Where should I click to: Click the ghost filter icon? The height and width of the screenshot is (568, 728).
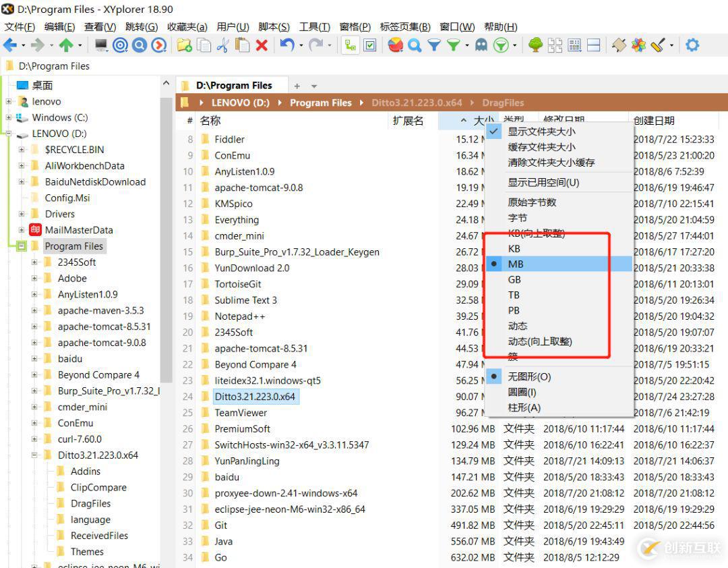coord(480,45)
